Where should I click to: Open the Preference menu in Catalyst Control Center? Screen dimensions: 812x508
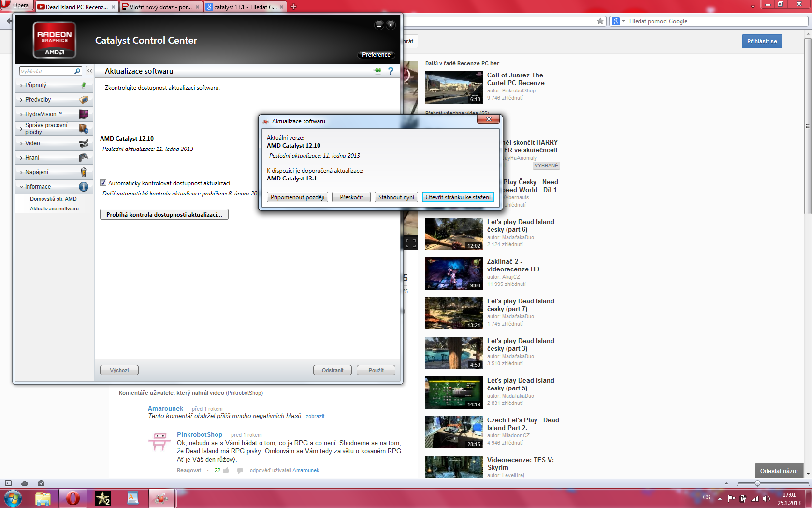point(376,55)
